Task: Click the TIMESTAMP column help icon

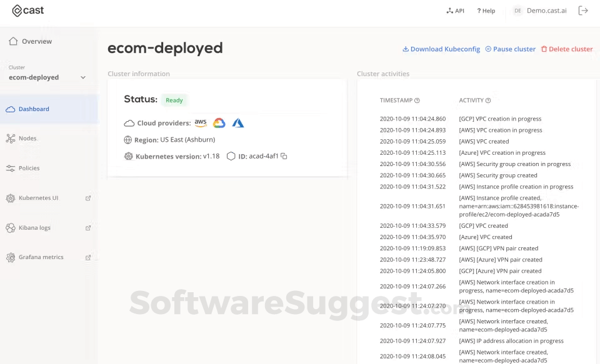Action: pos(417,101)
